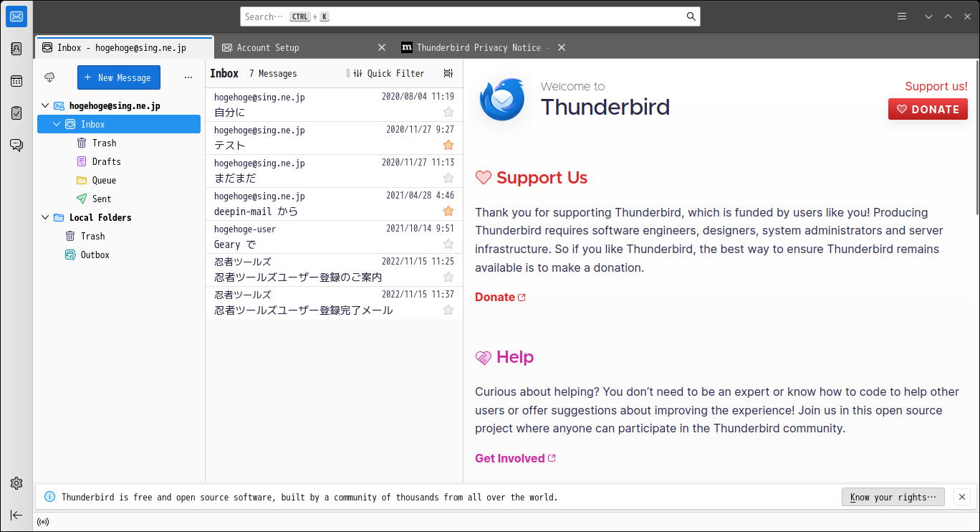Collapse the hogehoge@sing.ne.jp account tree
This screenshot has height=532, width=980.
tap(45, 105)
